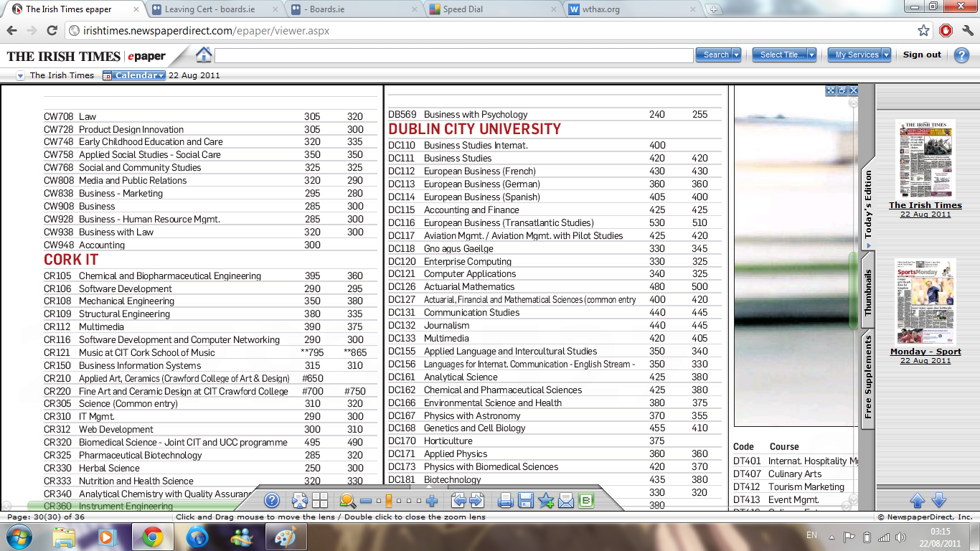Click the Search button
Screen dimensions: 980x551
point(715,55)
